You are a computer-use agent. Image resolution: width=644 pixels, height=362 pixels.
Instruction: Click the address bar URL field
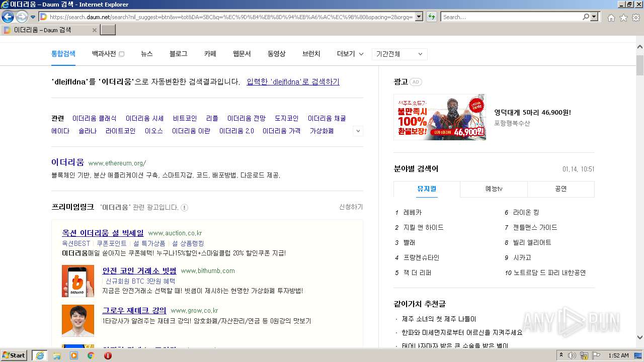[x=230, y=17]
